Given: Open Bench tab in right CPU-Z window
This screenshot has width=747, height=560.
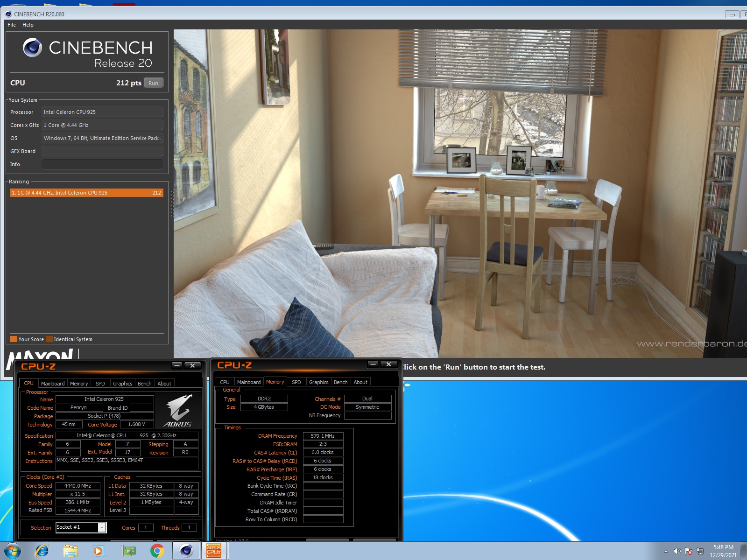Looking at the screenshot, I should pos(341,382).
